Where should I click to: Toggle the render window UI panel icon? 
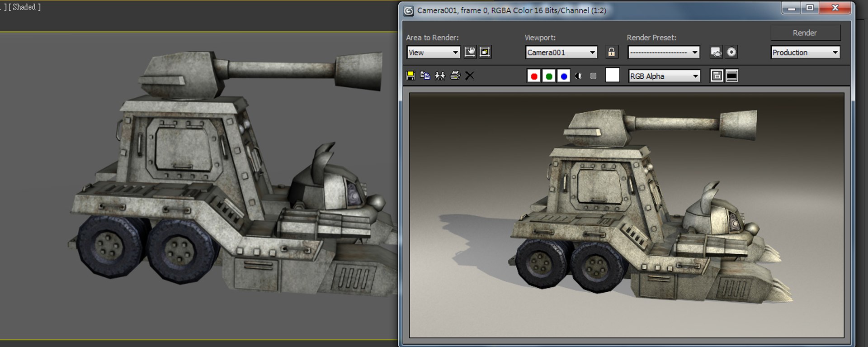click(x=732, y=76)
